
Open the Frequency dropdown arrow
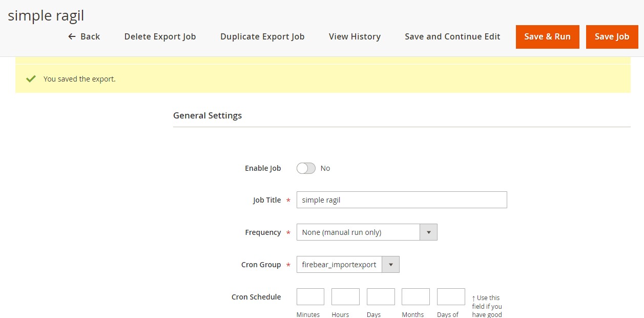click(428, 232)
